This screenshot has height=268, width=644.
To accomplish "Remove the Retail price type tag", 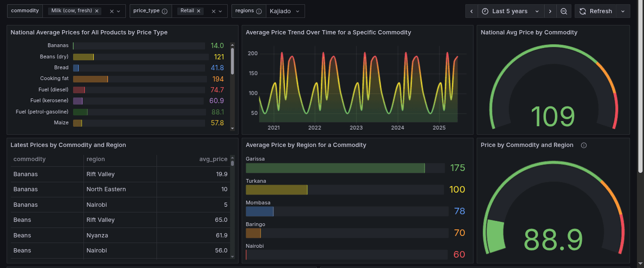I will [198, 11].
